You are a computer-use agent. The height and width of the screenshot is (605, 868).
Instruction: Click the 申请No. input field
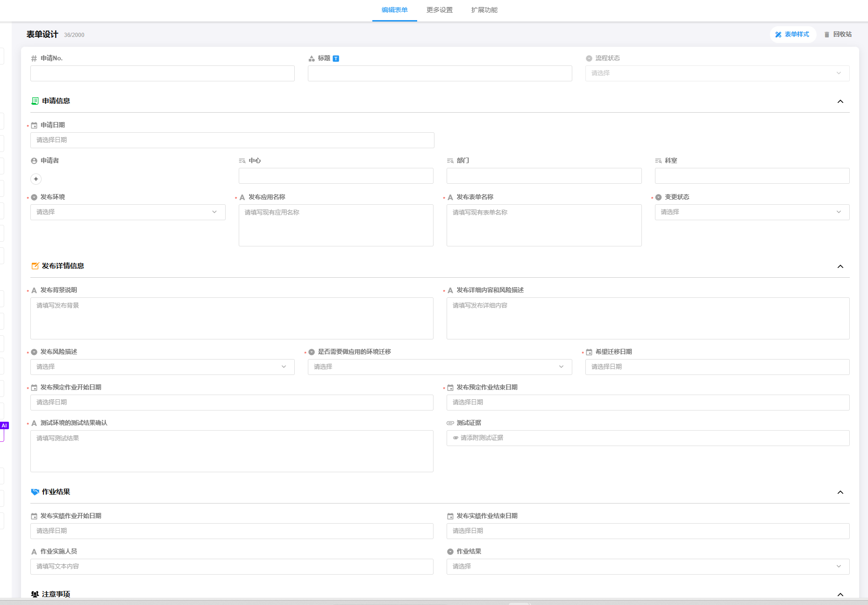(x=163, y=73)
